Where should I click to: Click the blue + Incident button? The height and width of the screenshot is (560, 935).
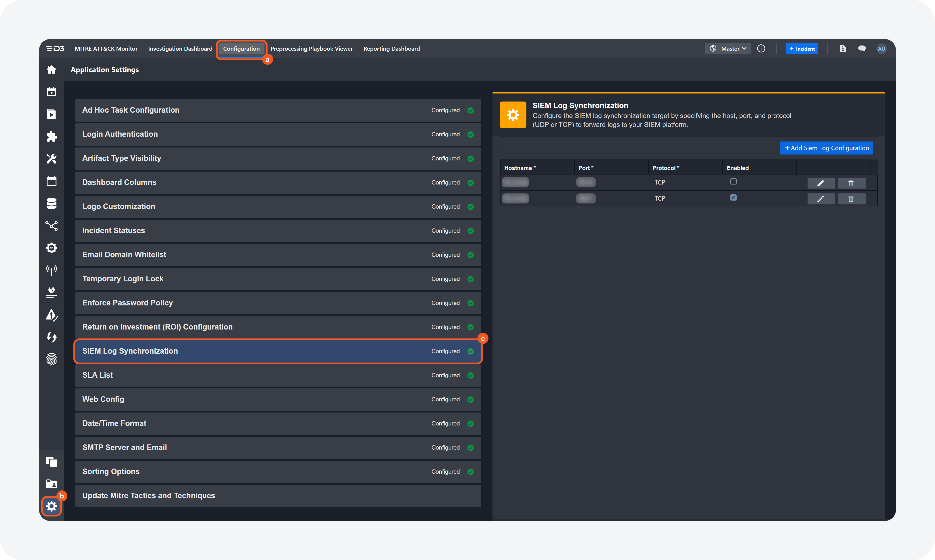[x=802, y=49]
